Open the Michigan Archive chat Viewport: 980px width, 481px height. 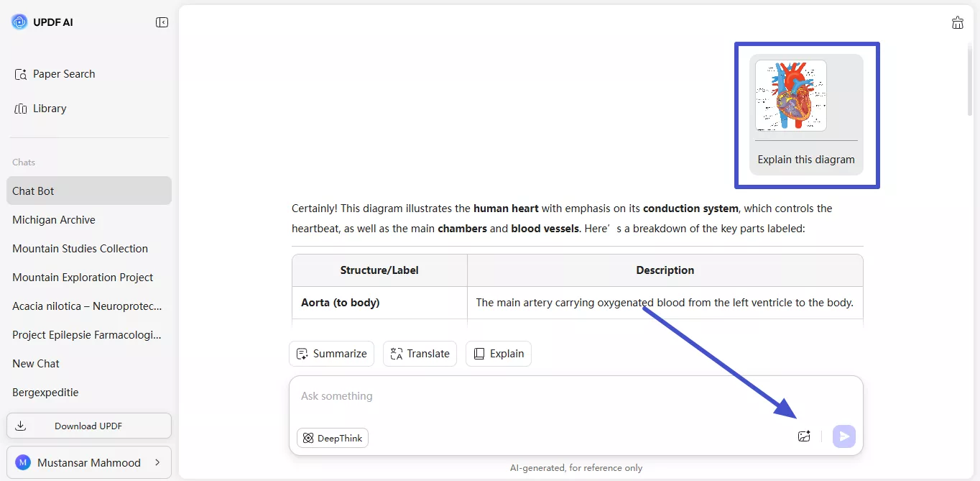(x=54, y=220)
